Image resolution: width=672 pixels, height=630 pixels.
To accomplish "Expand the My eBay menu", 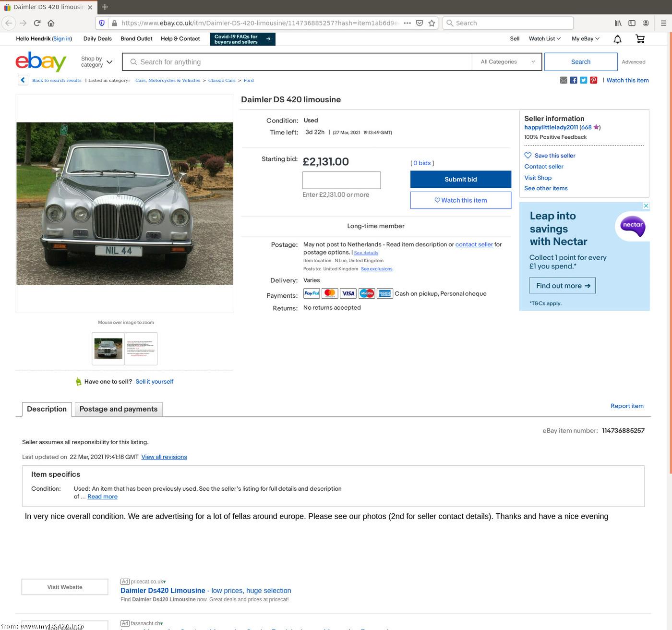I will [x=585, y=39].
